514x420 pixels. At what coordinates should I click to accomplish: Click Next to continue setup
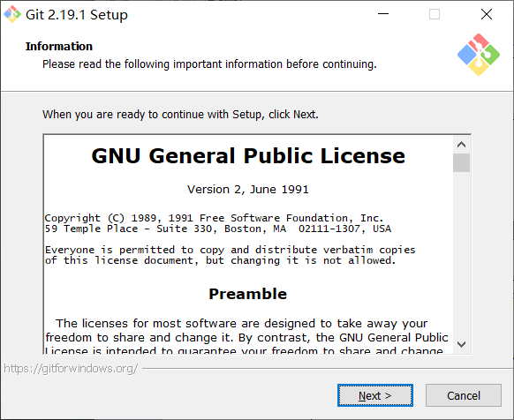375,395
